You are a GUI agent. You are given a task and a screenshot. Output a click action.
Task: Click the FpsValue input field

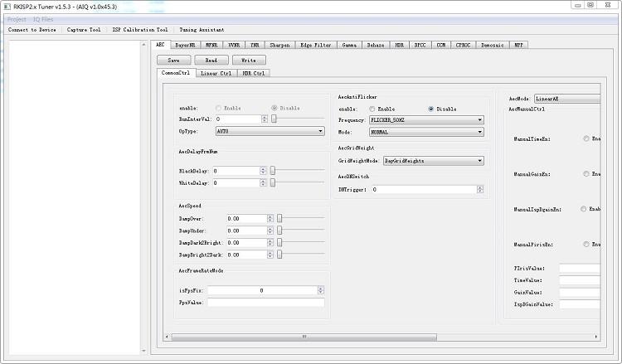click(x=265, y=303)
